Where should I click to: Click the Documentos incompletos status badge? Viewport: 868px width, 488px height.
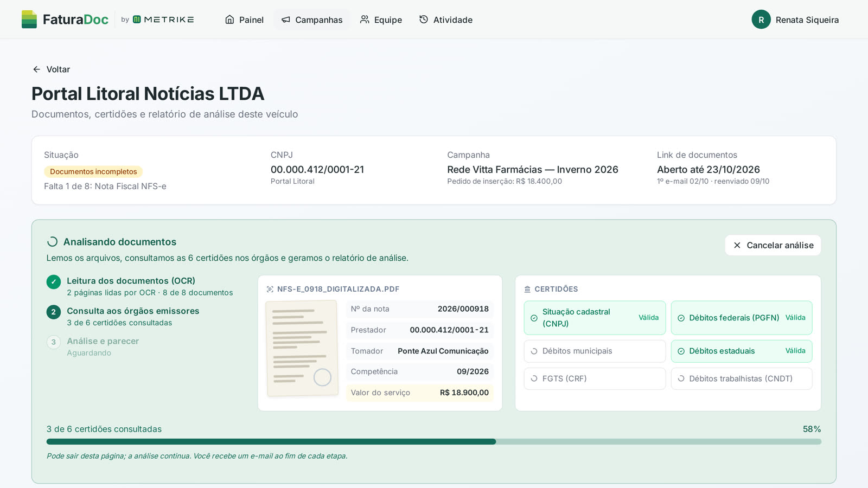93,171
